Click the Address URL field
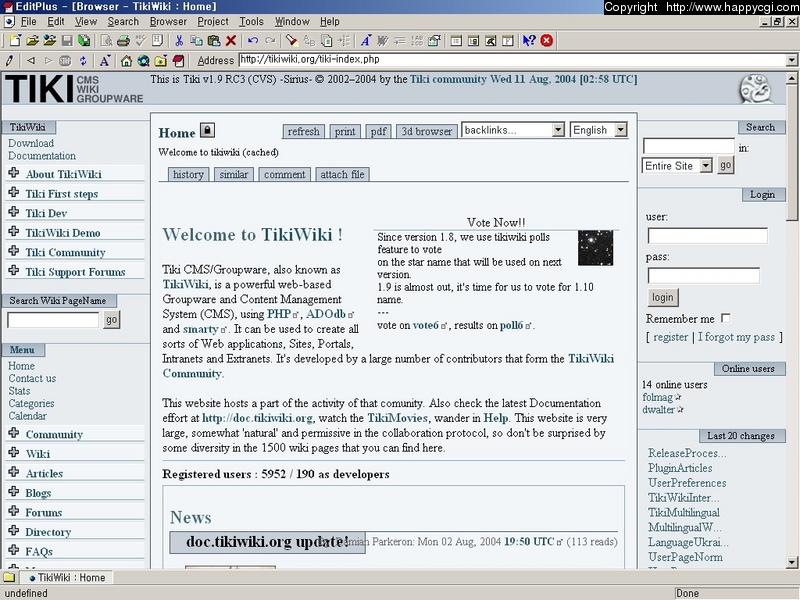This screenshot has height=600, width=800. tap(512, 60)
